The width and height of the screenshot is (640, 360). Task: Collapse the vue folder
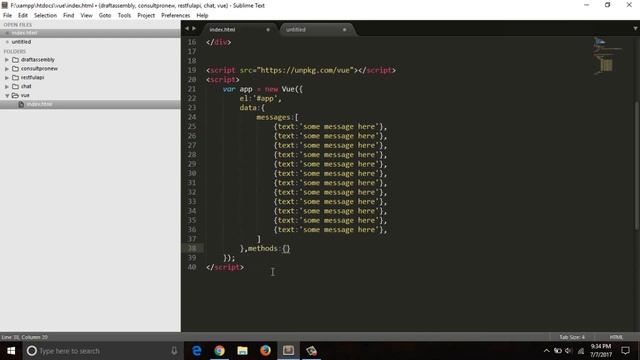[7, 96]
